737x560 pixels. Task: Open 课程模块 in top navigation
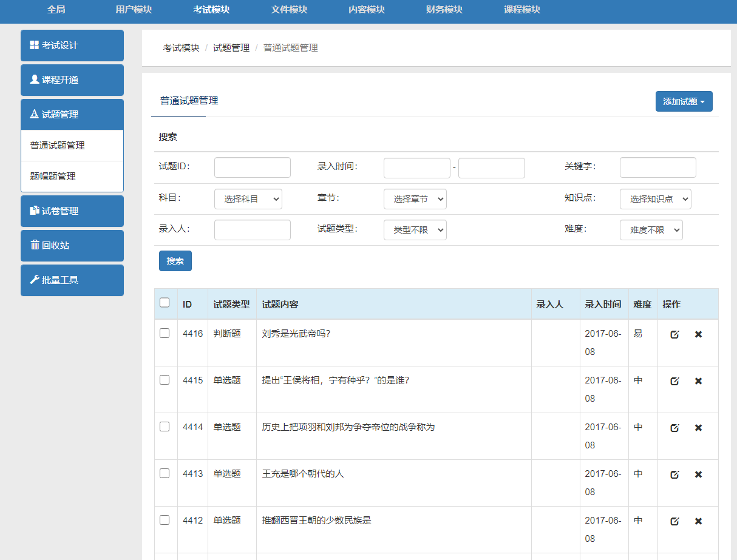522,10
